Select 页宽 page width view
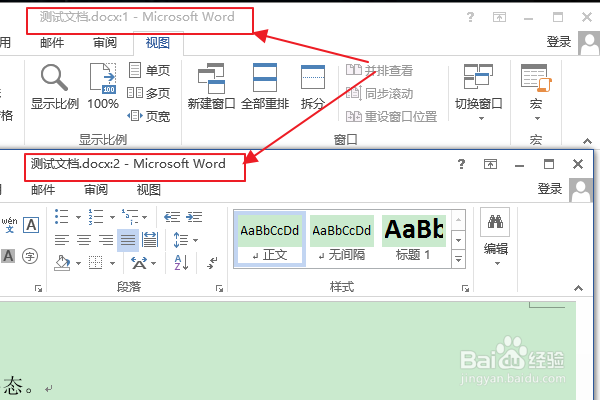This screenshot has width=600, height=400. click(149, 116)
